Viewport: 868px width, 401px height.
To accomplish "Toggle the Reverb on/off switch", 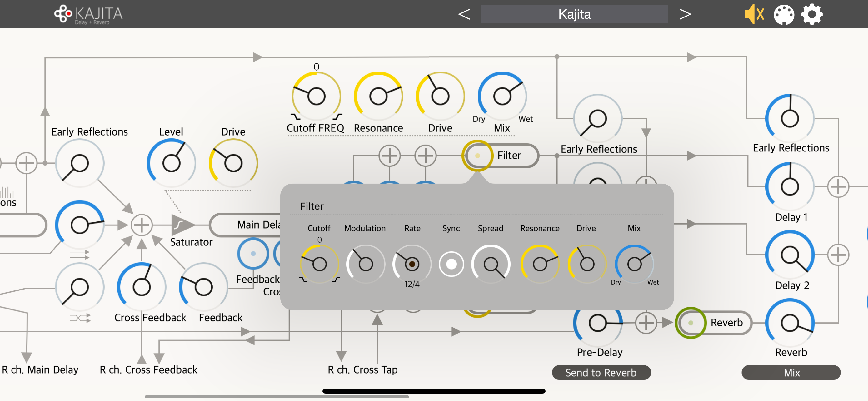I will pos(690,323).
